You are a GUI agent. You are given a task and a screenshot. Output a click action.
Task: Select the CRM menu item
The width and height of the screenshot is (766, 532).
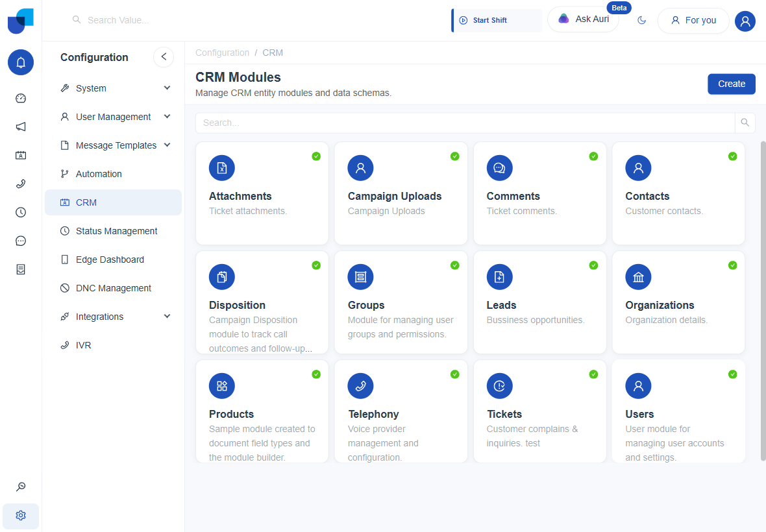click(114, 202)
